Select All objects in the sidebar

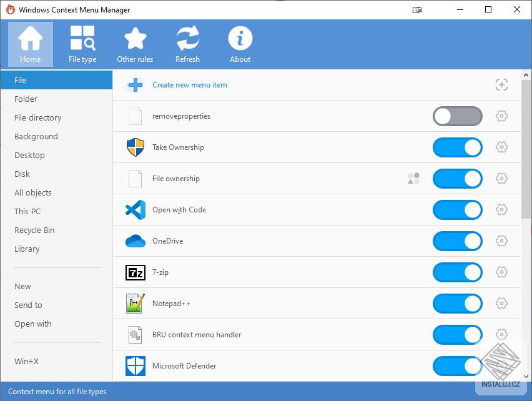56,193
